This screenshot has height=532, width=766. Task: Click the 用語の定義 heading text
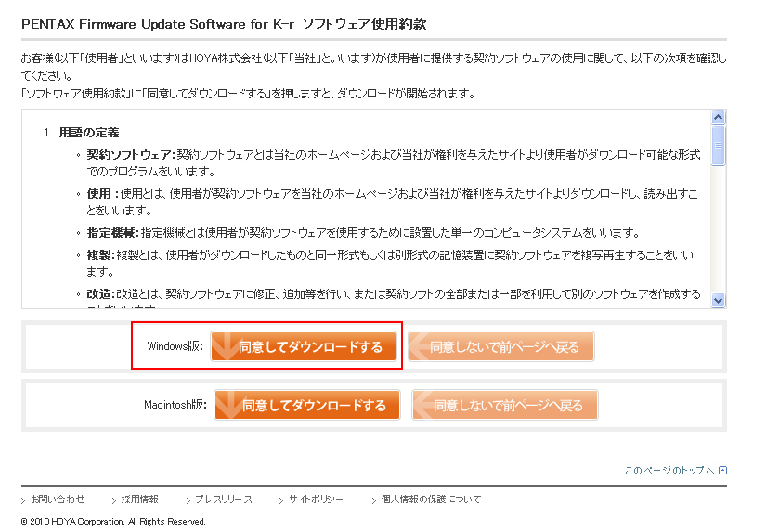(89, 133)
